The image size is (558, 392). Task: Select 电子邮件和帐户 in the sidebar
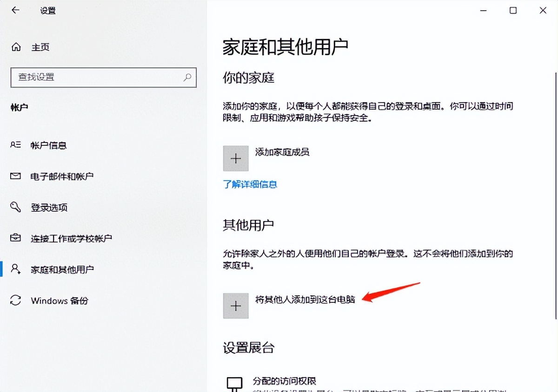[x=62, y=176]
